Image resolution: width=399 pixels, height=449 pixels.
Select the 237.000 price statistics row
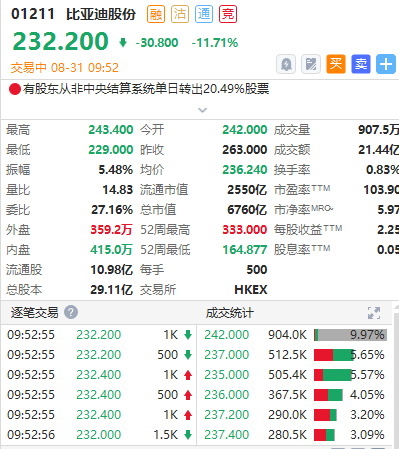pos(294,355)
